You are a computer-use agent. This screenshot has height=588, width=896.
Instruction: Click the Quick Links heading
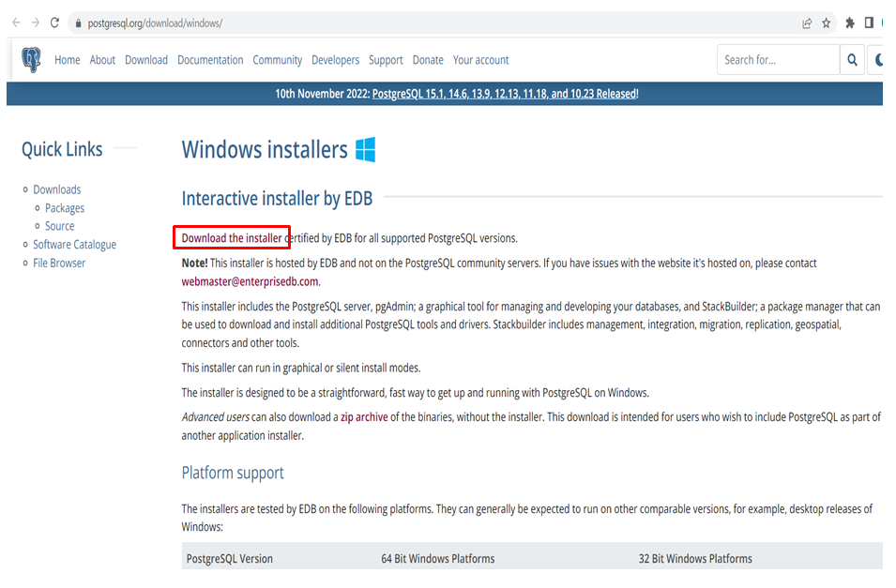[62, 149]
